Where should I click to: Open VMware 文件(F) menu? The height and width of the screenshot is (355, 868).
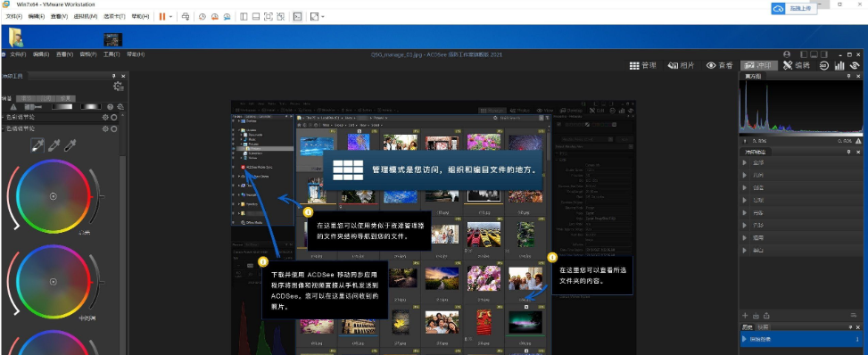13,17
